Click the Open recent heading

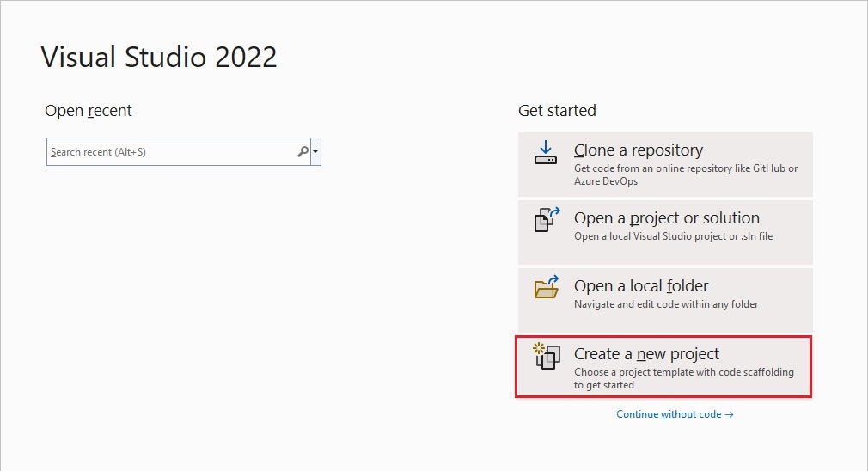(x=88, y=111)
